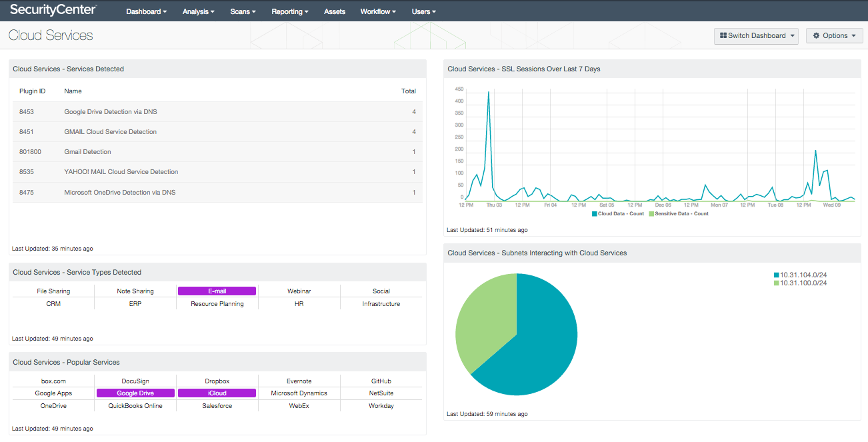
Task: Select the highlighted iCloud cell
Action: (x=217, y=393)
